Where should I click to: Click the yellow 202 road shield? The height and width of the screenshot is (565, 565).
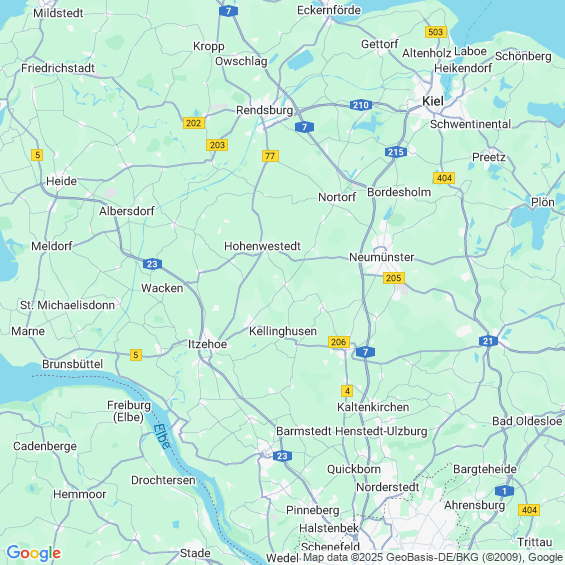(x=194, y=123)
